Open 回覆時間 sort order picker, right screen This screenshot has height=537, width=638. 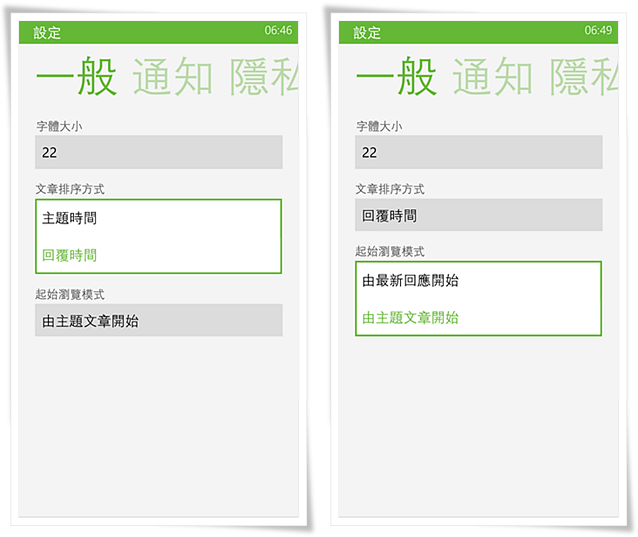478,215
